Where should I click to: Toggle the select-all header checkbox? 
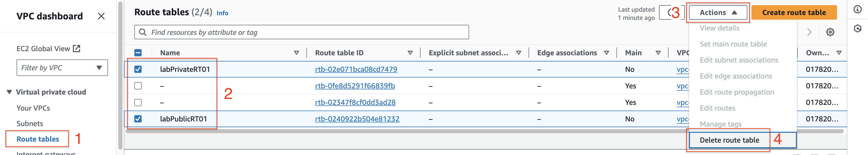click(x=138, y=52)
